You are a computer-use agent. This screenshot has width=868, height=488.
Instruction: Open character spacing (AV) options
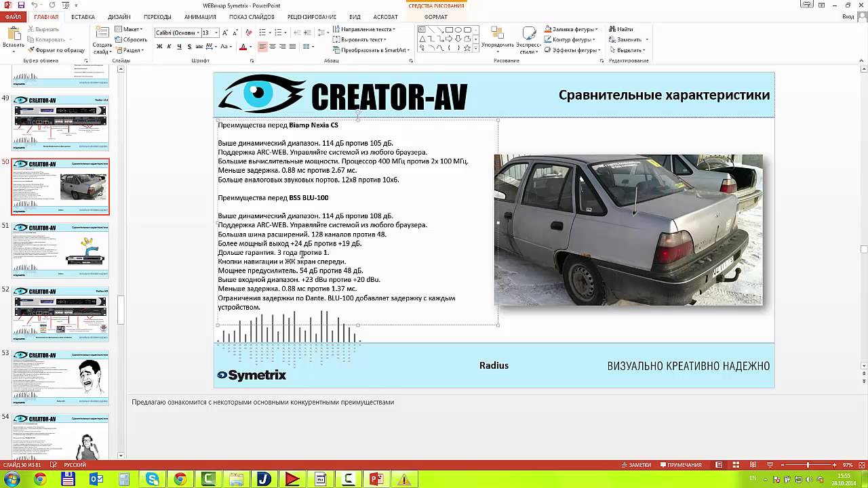point(211,47)
